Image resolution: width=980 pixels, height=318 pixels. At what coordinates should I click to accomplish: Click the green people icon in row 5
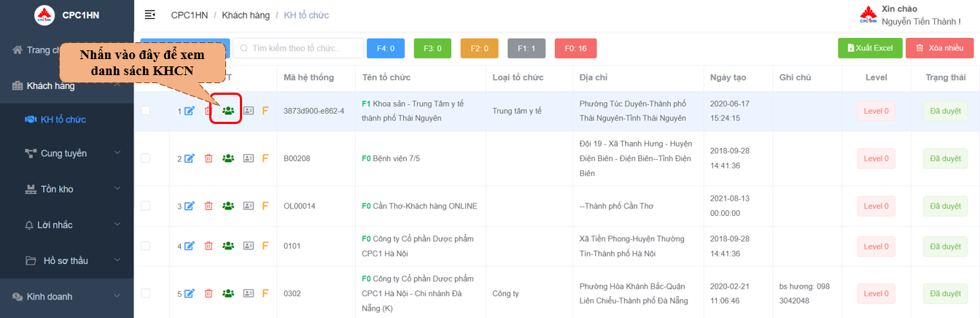pyautogui.click(x=228, y=294)
